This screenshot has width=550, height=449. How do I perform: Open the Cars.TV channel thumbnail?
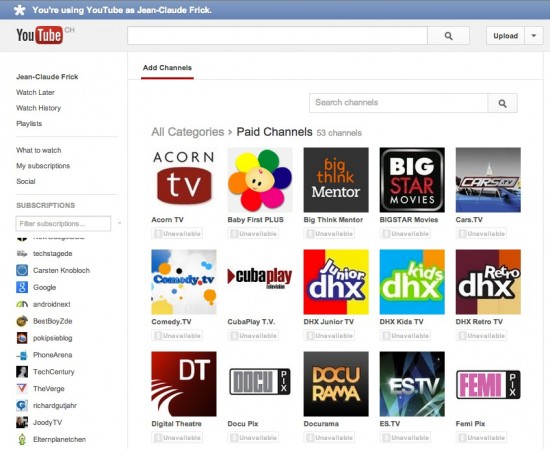click(488, 180)
